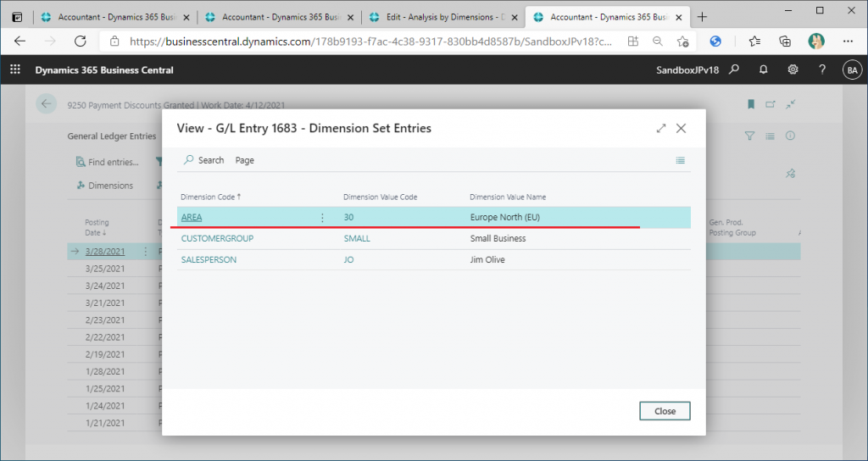
Task: Click Find entries in General Ledger Entries
Action: point(108,162)
